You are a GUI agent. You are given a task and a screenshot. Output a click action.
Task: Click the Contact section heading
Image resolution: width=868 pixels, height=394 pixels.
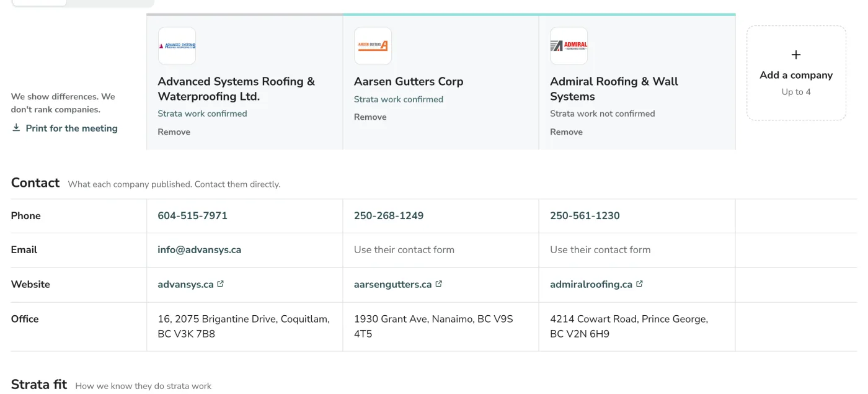[x=35, y=182]
